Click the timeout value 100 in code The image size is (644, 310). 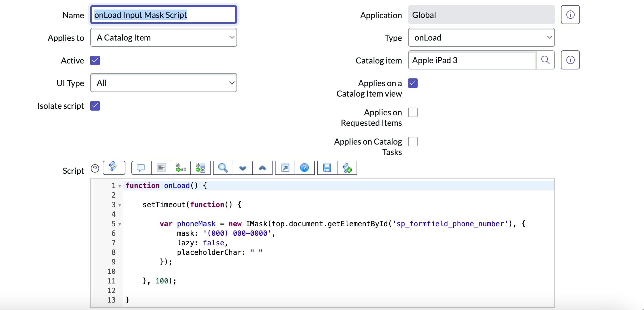point(162,281)
